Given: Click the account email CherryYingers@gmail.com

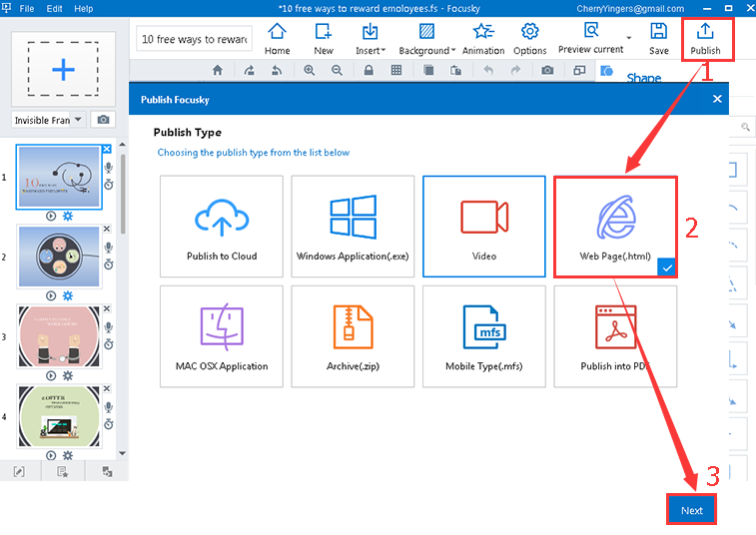Looking at the screenshot, I should [630, 9].
